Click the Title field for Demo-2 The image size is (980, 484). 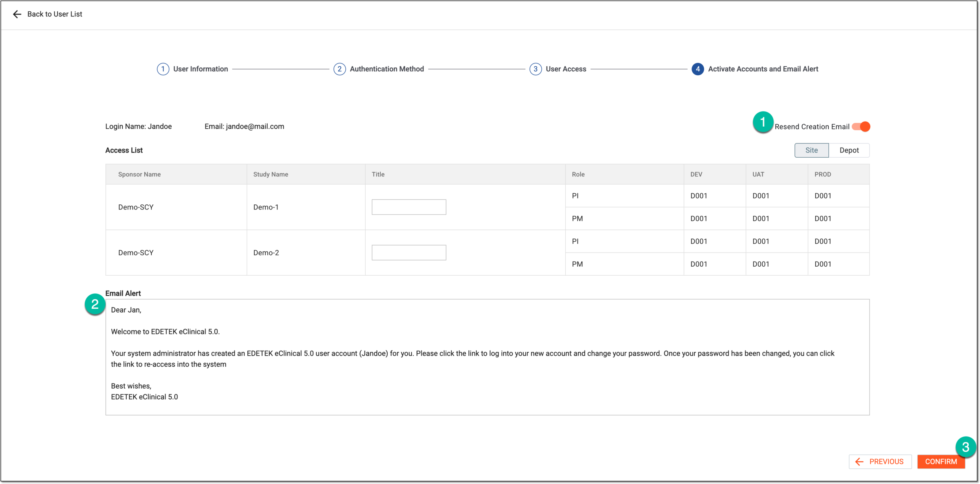(x=409, y=253)
